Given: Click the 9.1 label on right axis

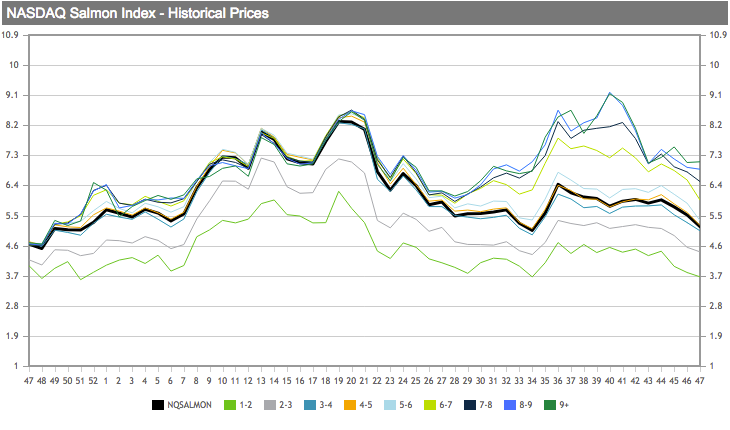Looking at the screenshot, I should pyautogui.click(x=716, y=95).
